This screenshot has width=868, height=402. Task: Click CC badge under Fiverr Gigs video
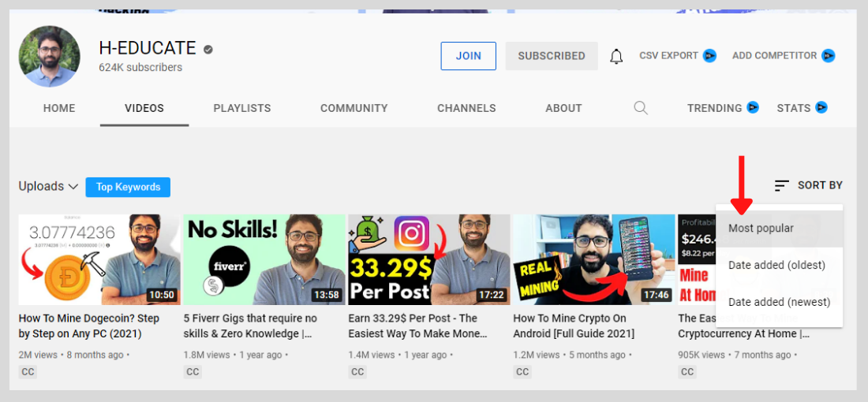(x=193, y=372)
